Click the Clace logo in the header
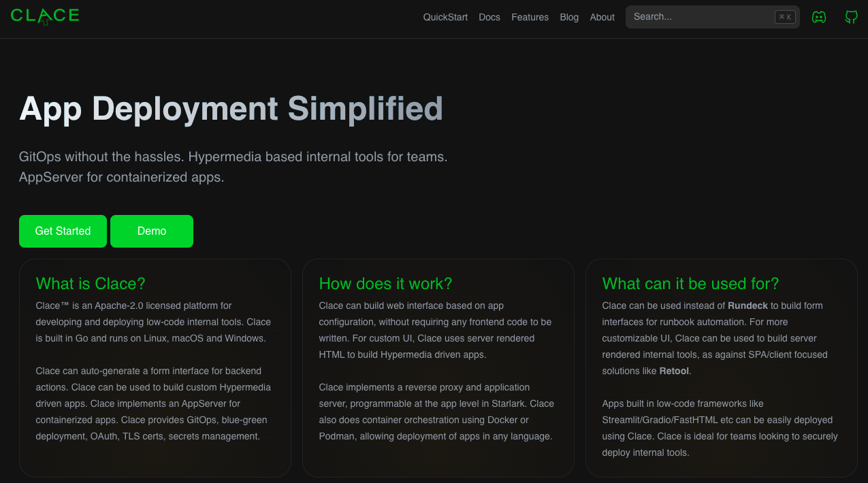 45,16
